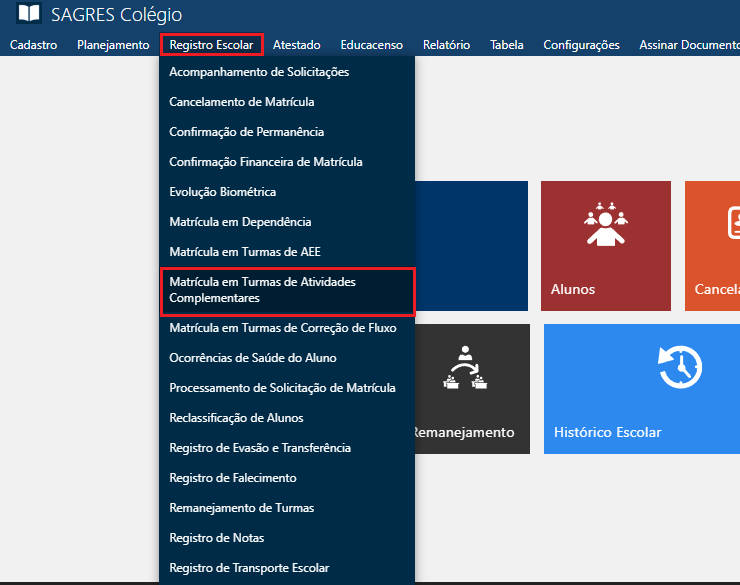Click Acompanhamento de Solicitações menu item
The image size is (740, 585).
tap(259, 72)
